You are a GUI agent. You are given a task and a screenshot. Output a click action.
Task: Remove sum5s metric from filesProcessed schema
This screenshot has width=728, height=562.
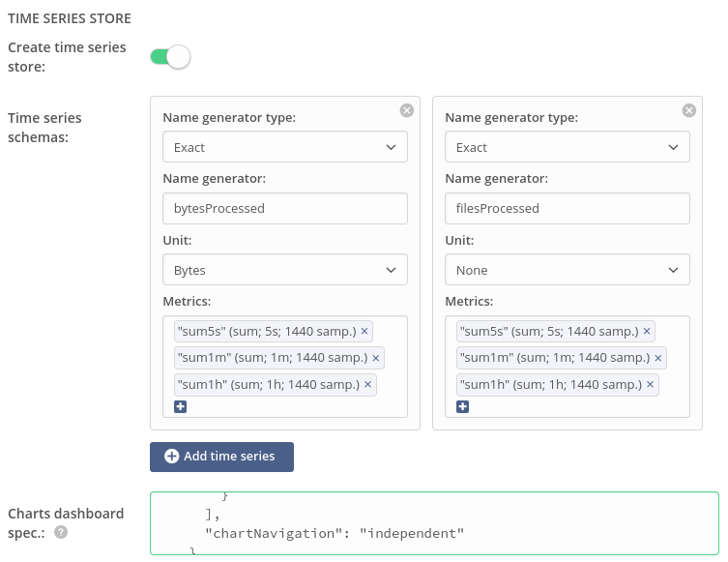(x=647, y=331)
